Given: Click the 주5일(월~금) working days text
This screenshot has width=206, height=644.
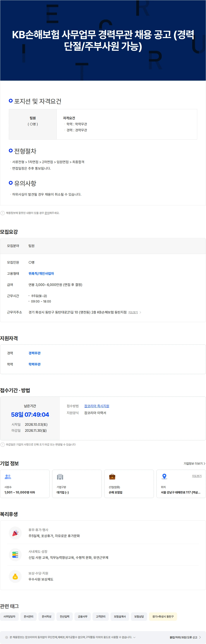Looking at the screenshot, I should 39,296.
